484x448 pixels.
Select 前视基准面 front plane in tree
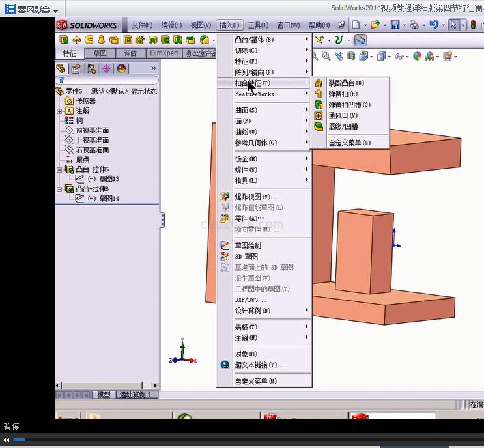(x=93, y=130)
